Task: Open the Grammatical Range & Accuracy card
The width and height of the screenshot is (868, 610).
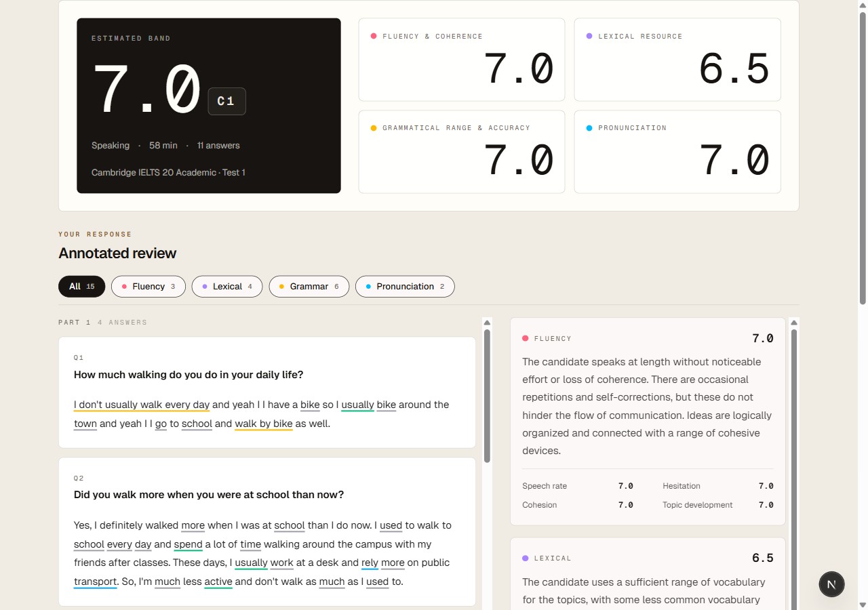Action: point(462,152)
